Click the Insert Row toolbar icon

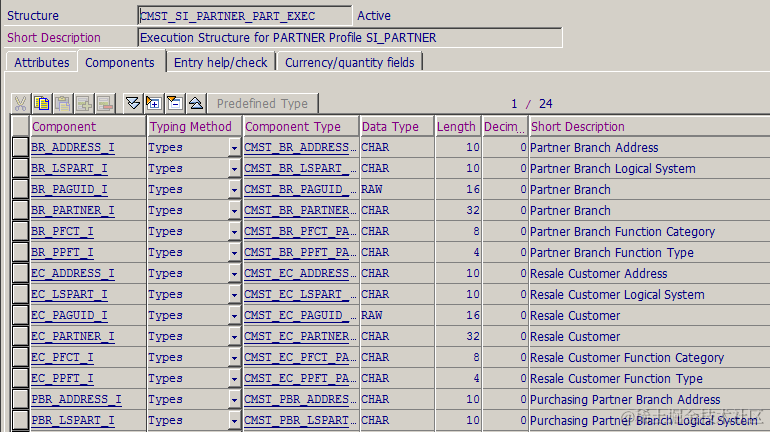84,104
